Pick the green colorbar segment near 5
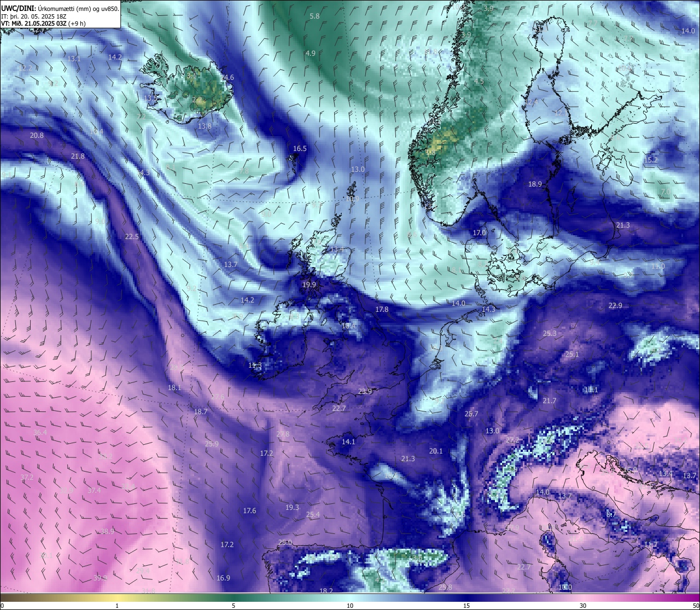700x610 pixels. click(x=234, y=597)
